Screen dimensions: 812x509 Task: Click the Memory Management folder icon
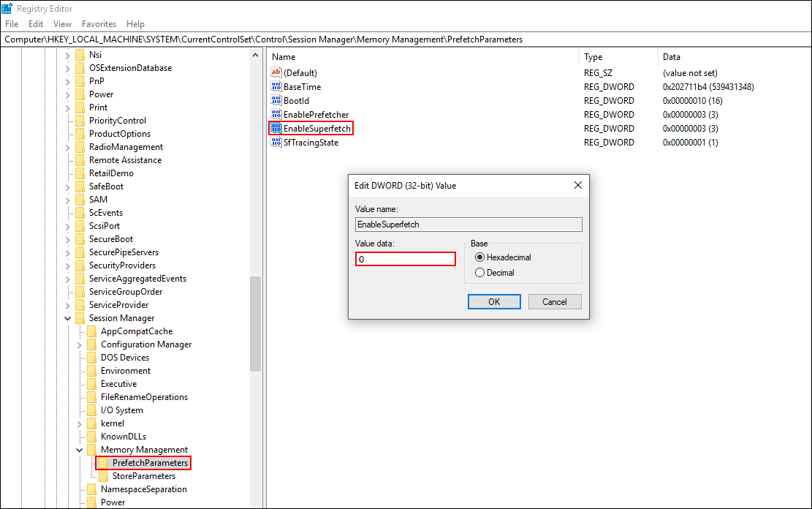92,449
